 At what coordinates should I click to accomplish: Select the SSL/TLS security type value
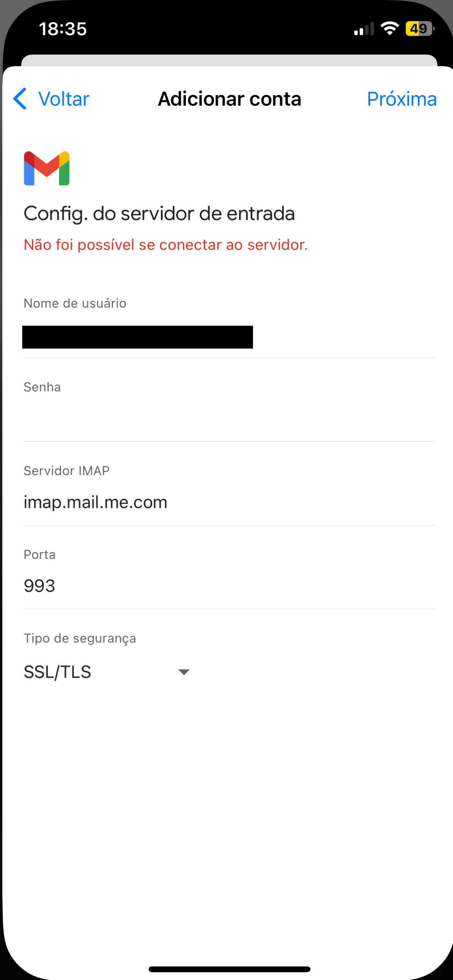(x=57, y=672)
